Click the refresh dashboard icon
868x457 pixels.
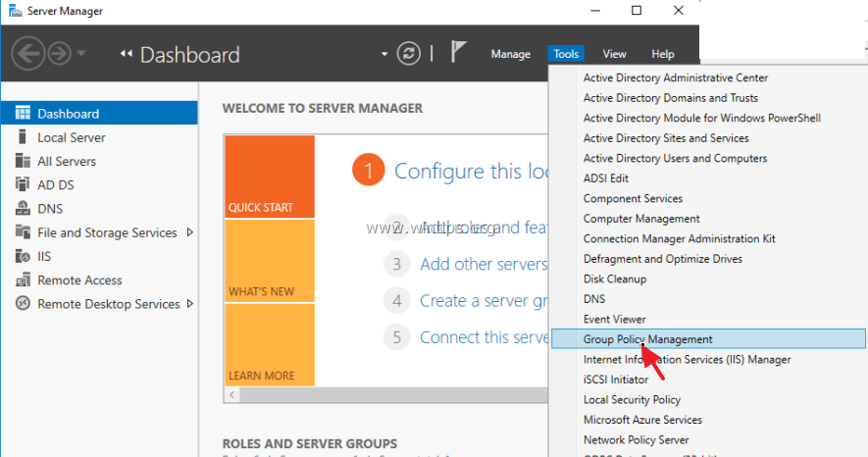[x=409, y=54]
